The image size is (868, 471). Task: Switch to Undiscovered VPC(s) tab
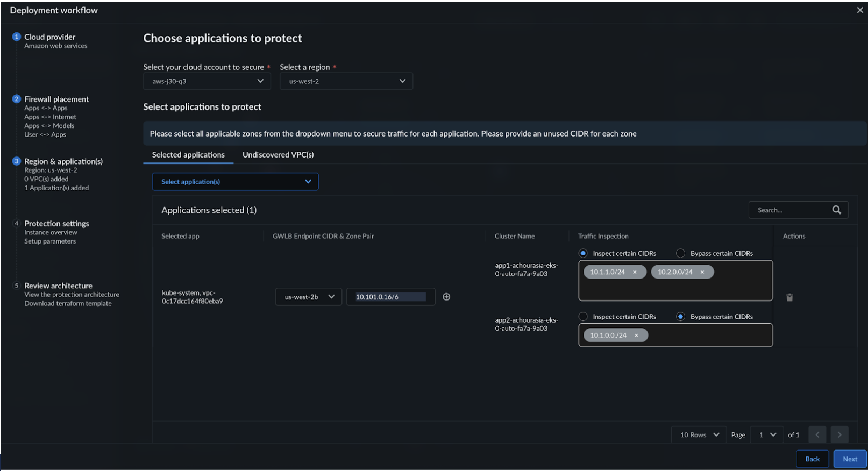pyautogui.click(x=278, y=155)
